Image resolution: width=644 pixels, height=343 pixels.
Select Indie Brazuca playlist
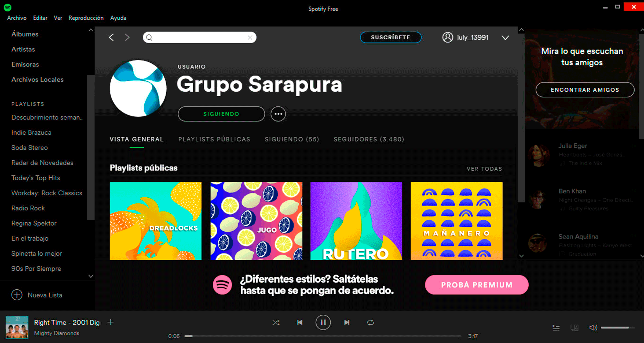(x=31, y=133)
